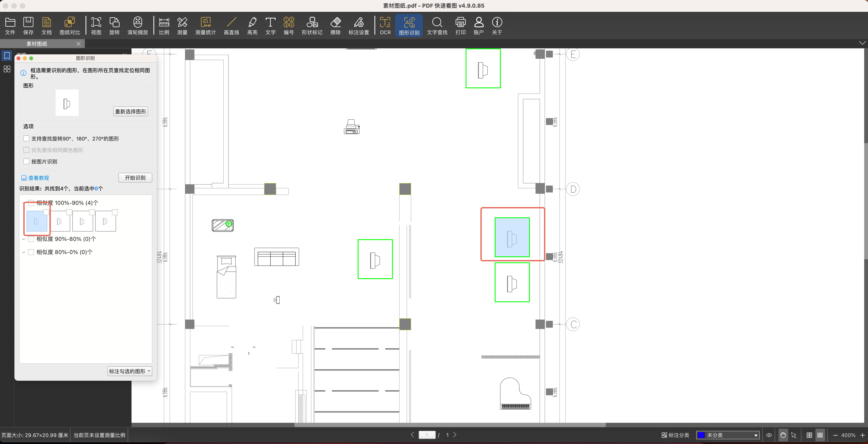Check the 按图片识别 option

(x=26, y=162)
